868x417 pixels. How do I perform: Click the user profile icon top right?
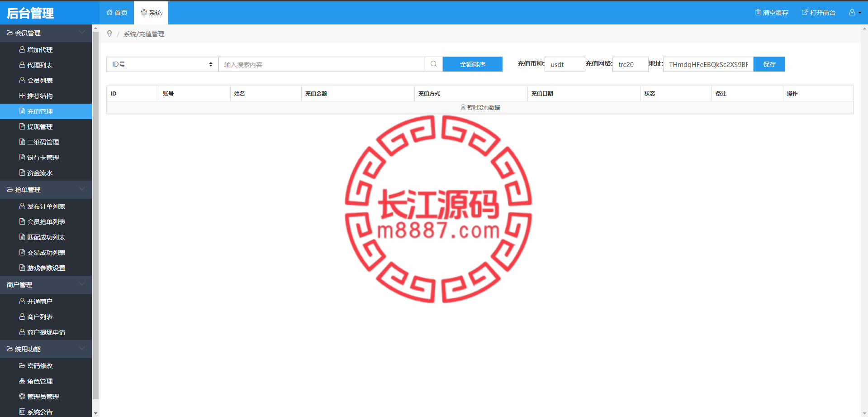[x=852, y=12]
